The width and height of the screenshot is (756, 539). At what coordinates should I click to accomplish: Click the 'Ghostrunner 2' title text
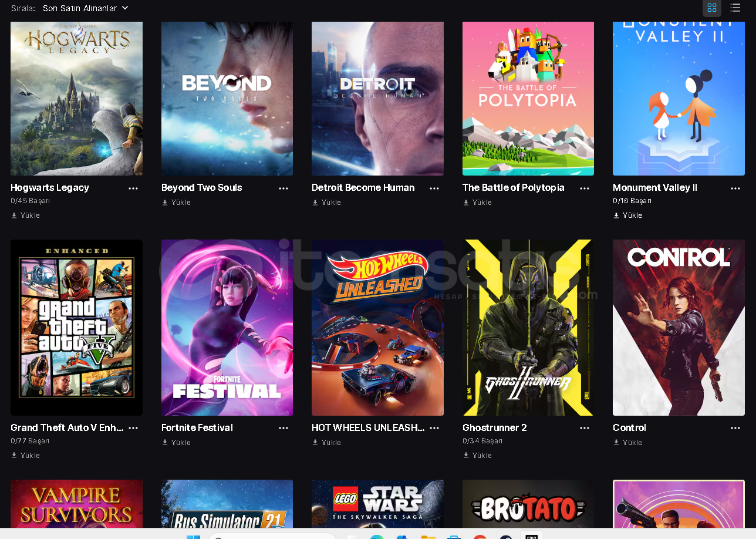(495, 428)
